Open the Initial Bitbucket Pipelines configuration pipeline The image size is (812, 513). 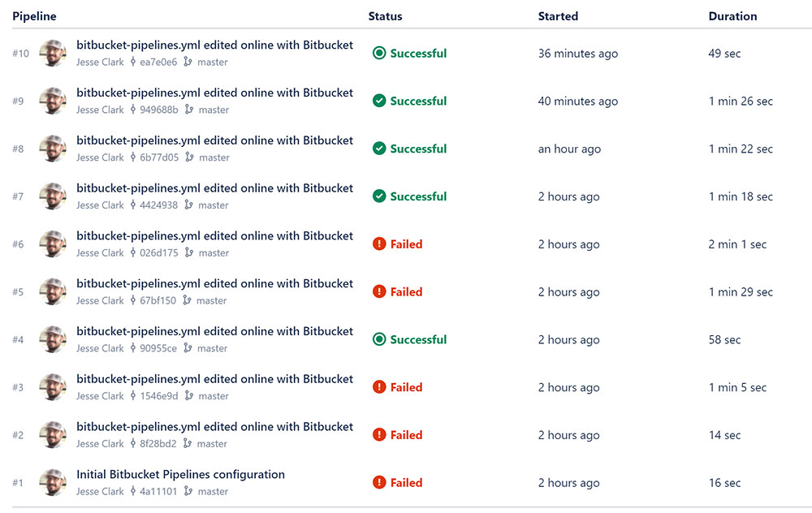tap(180, 475)
